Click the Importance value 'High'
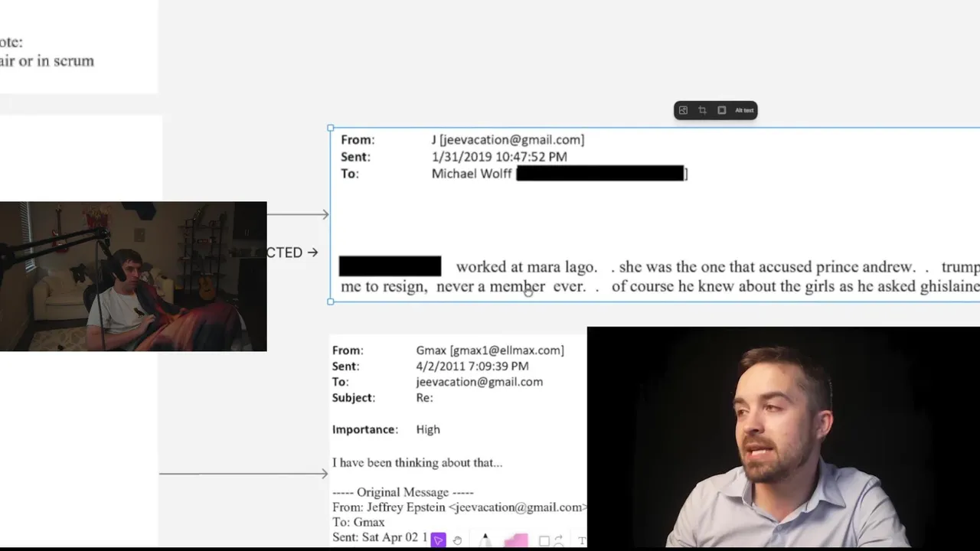Screen dimensions: 980x551 click(428, 429)
